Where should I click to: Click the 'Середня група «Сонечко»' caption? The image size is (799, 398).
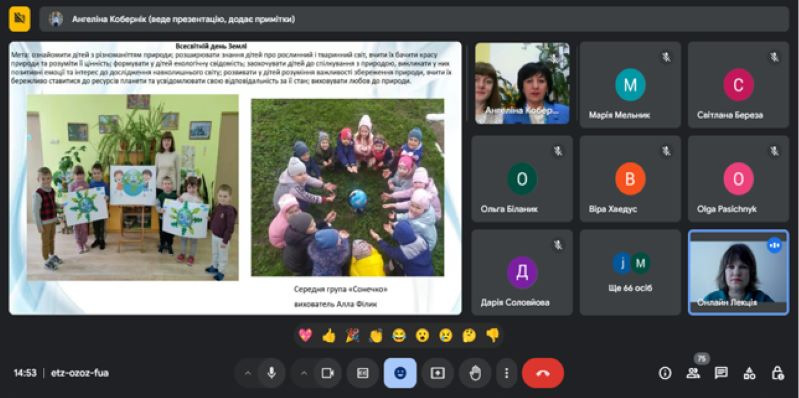pyautogui.click(x=341, y=289)
